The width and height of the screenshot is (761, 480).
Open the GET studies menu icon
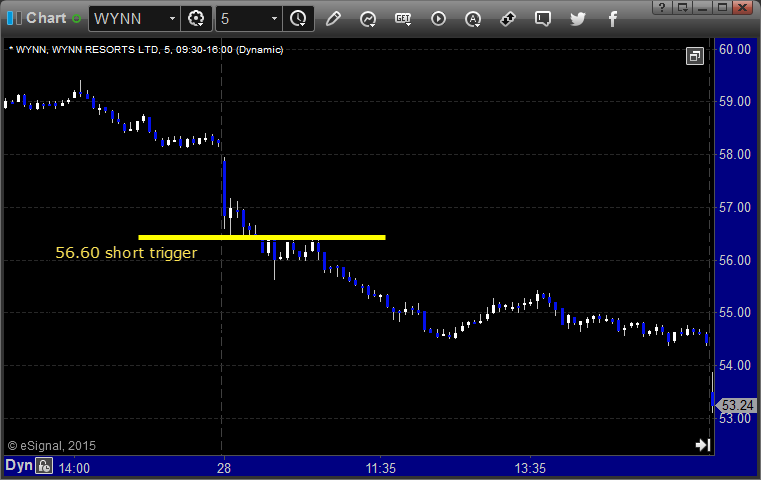click(x=403, y=19)
